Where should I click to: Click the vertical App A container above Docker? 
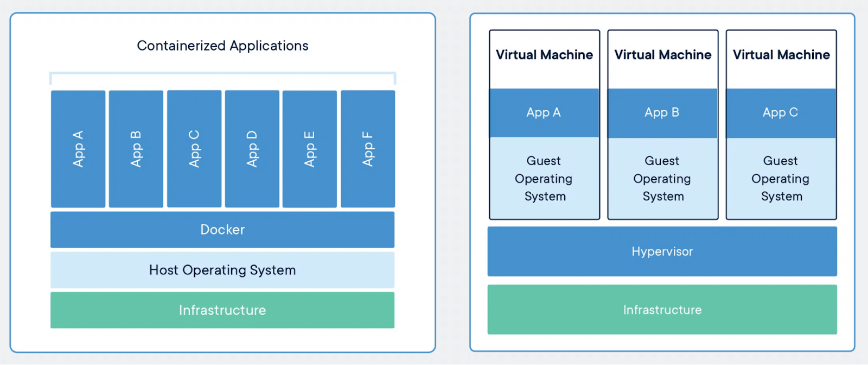[78, 149]
